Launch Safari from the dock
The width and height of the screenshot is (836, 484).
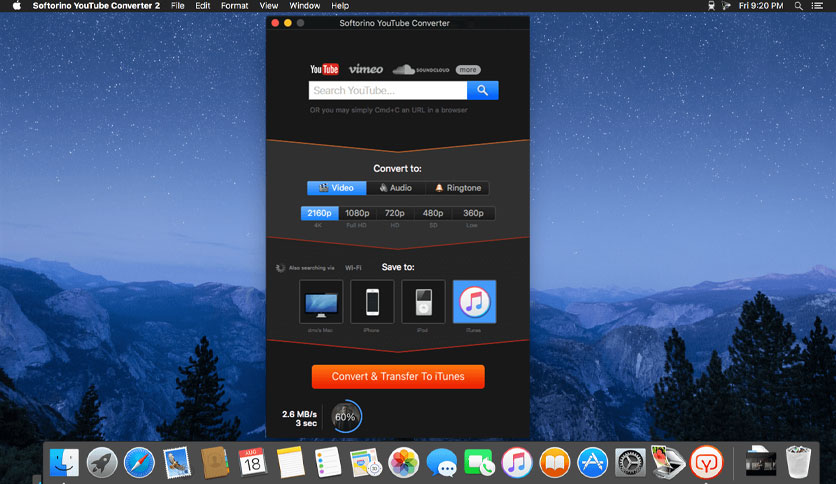coord(139,462)
